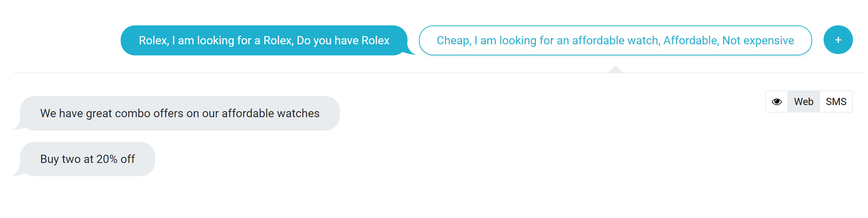Switch to the SMS tab
This screenshot has height=218, width=868.
click(x=836, y=102)
